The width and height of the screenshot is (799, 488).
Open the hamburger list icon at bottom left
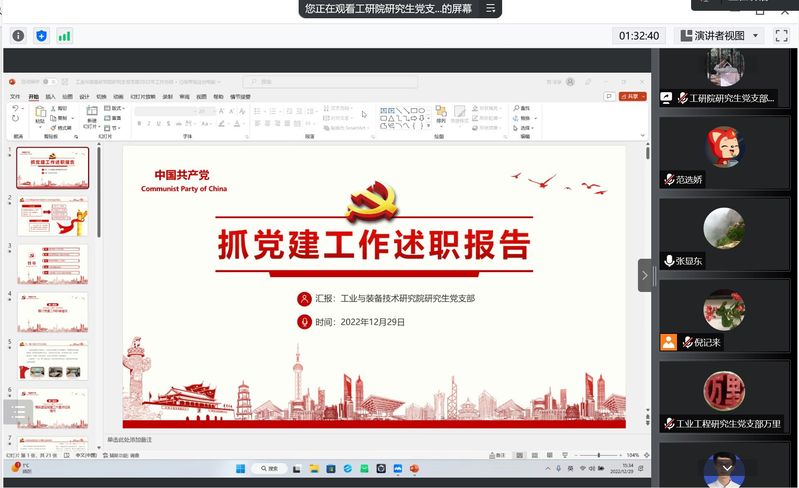point(17,412)
